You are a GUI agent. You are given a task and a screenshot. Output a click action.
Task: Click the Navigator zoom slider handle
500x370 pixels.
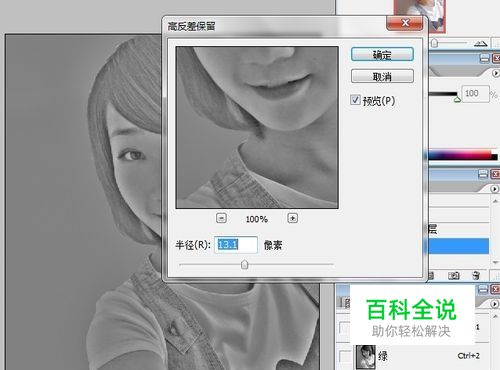click(434, 43)
